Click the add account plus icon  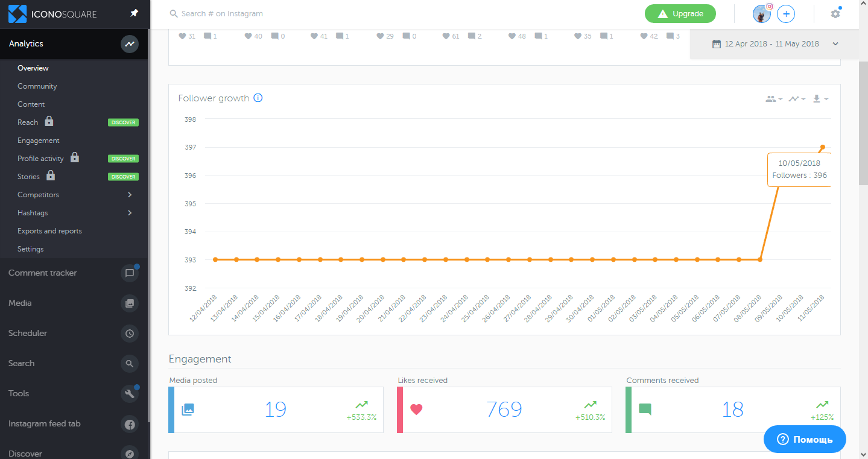pyautogui.click(x=785, y=14)
